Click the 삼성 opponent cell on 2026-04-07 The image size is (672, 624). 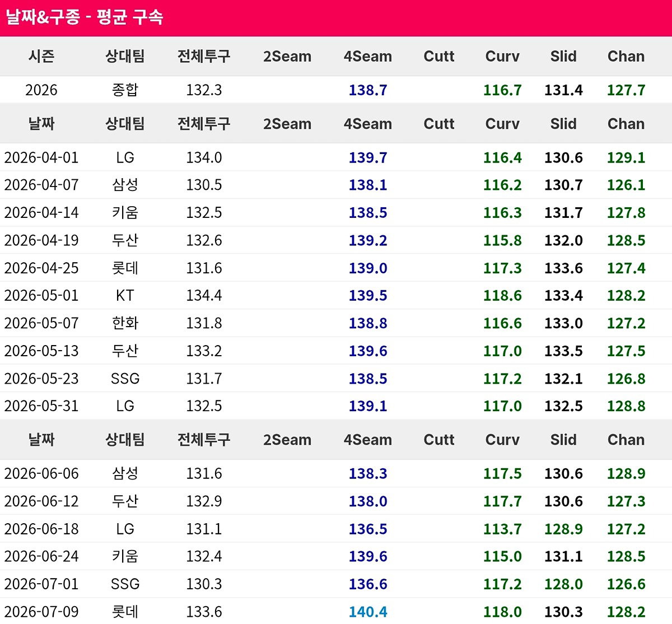[x=125, y=185]
